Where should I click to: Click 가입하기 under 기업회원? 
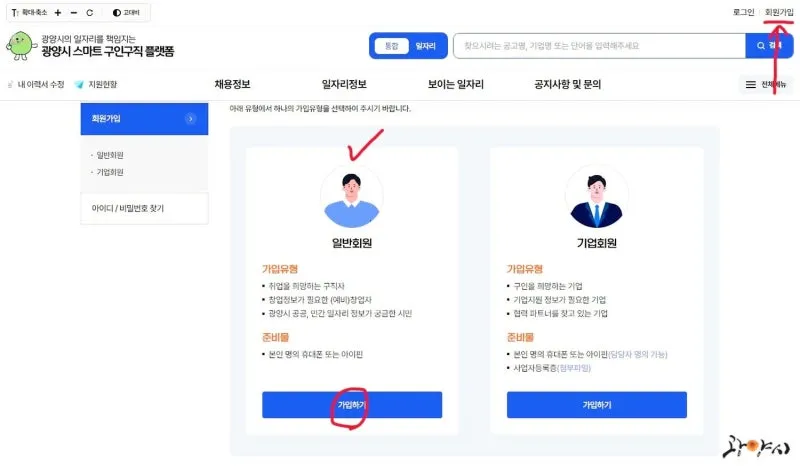597,405
